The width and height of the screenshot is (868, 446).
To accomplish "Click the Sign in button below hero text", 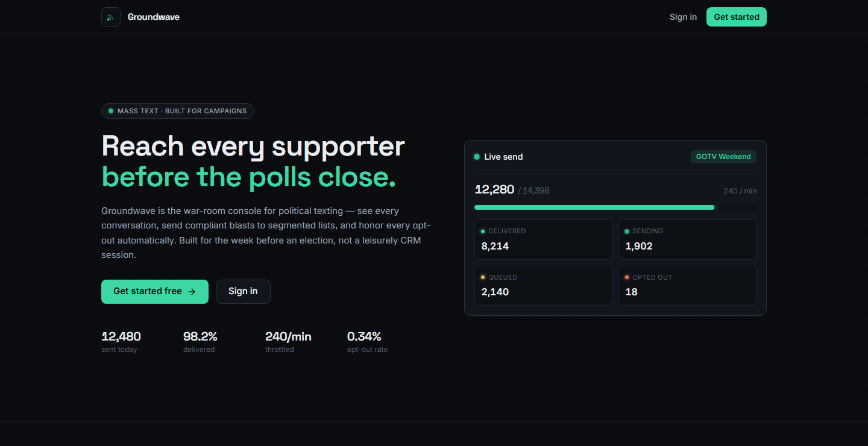I will (x=243, y=292).
